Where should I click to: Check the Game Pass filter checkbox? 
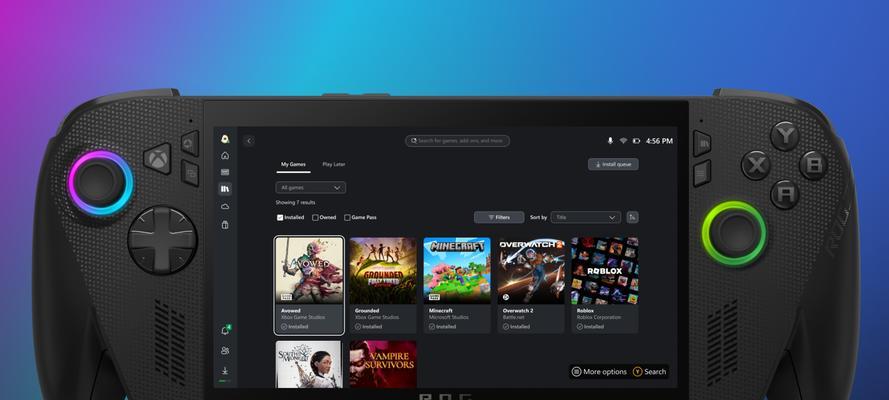(347, 218)
